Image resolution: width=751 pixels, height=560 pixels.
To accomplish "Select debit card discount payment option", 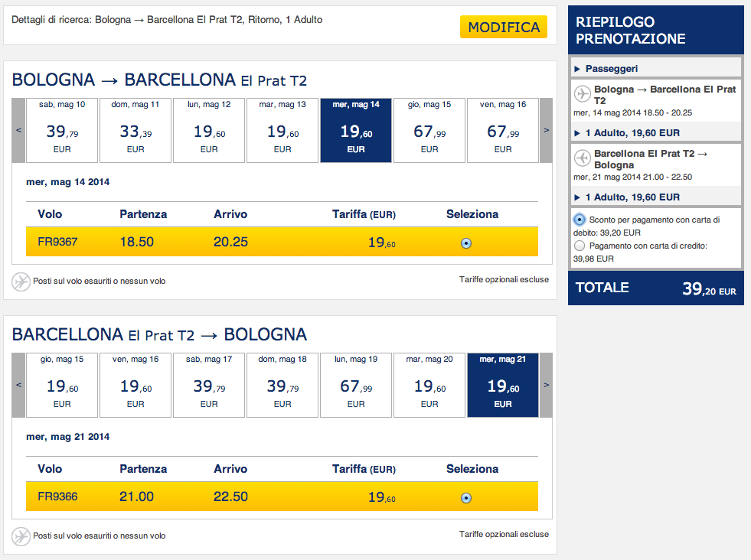I will point(580,220).
